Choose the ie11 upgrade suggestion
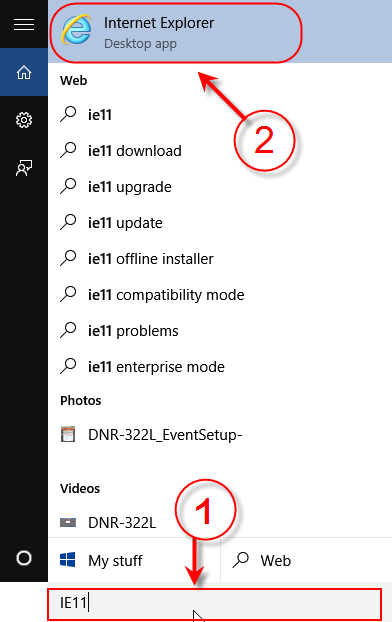Screen dimensions: 392x622 (x=220, y=186)
